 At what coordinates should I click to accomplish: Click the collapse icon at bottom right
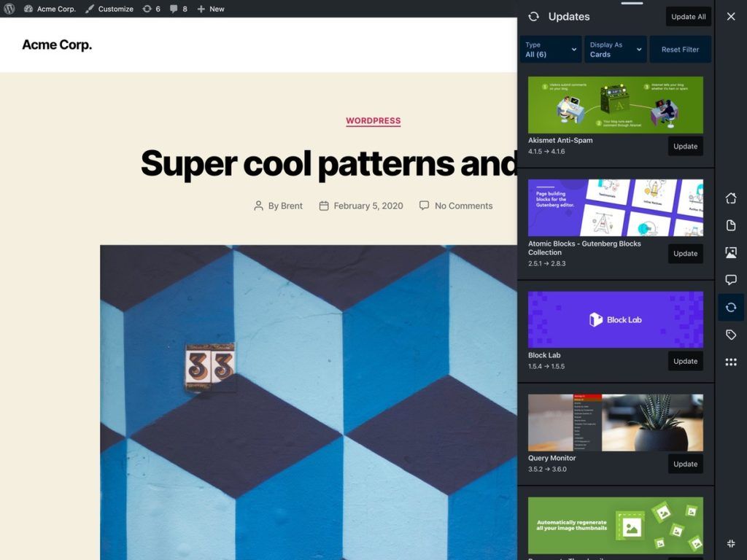coord(731,543)
